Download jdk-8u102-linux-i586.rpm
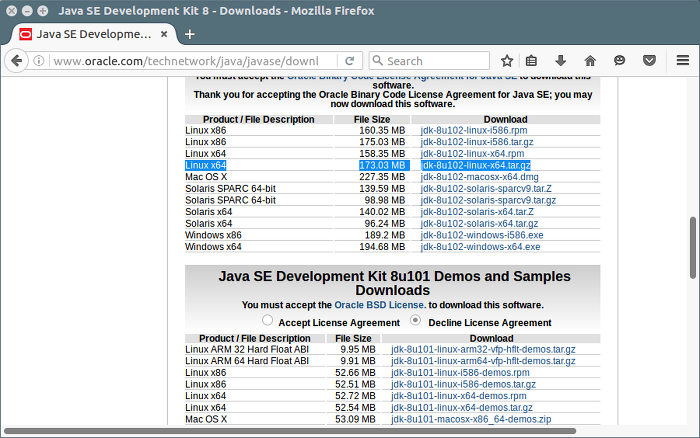The height and width of the screenshot is (438, 700). click(x=474, y=130)
